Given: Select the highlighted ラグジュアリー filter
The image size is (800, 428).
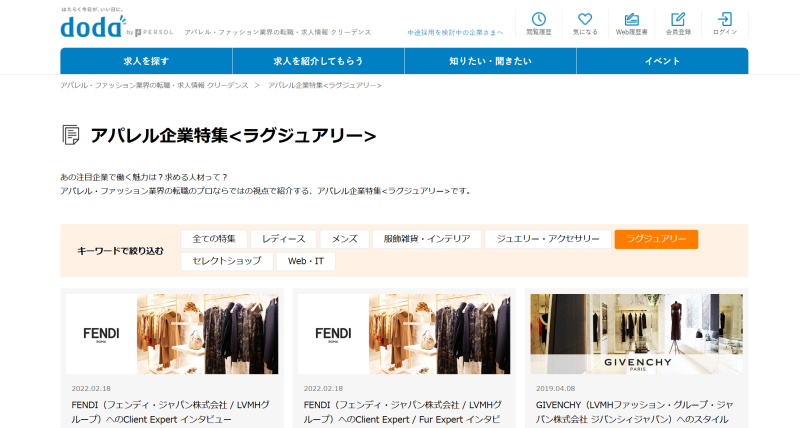Looking at the screenshot, I should coord(656,239).
